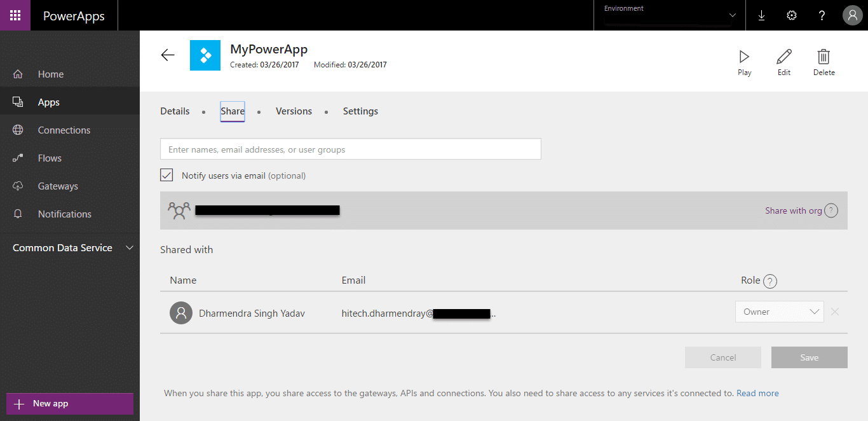Click the organization group people icon
Viewport: 868px width, 421px height.
179,210
